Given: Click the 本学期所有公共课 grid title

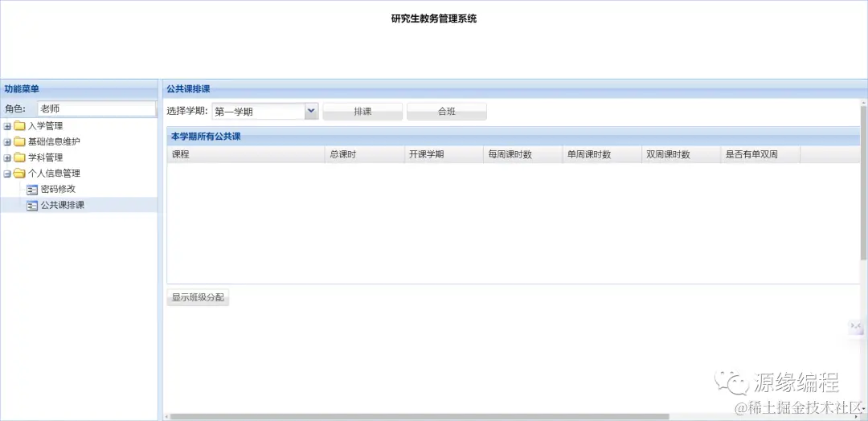Looking at the screenshot, I should click(x=206, y=136).
